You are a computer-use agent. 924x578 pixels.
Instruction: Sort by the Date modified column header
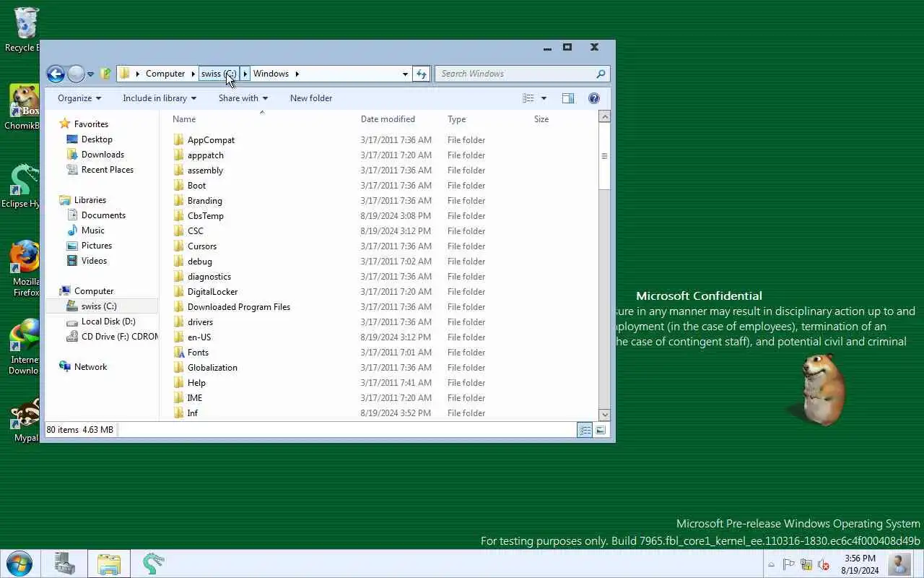(x=388, y=119)
